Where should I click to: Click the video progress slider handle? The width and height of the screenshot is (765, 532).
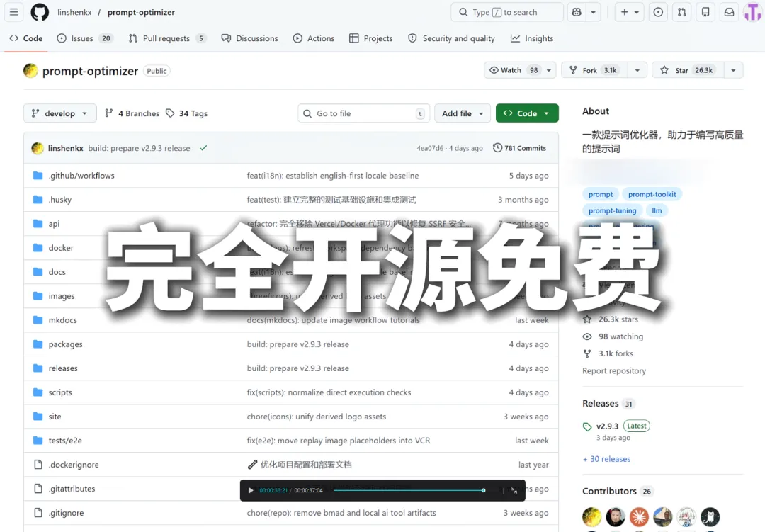click(484, 490)
